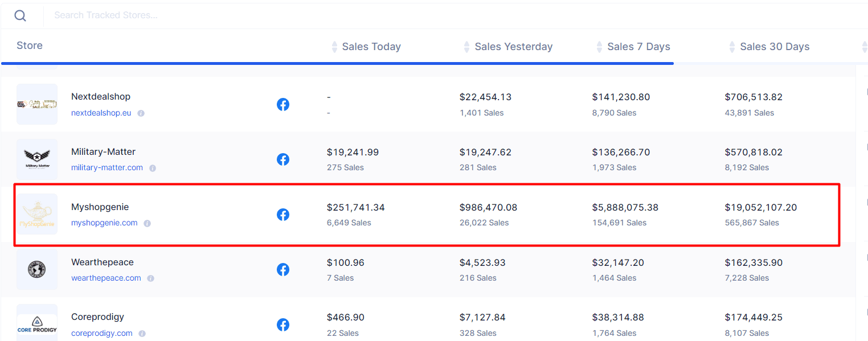
Task: Click the search magnifier icon
Action: tap(21, 15)
